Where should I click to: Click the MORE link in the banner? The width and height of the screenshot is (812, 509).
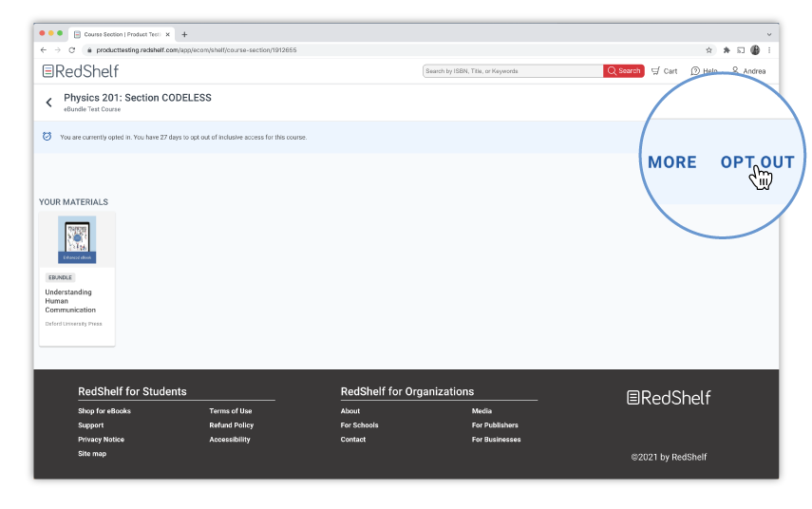[x=672, y=162]
